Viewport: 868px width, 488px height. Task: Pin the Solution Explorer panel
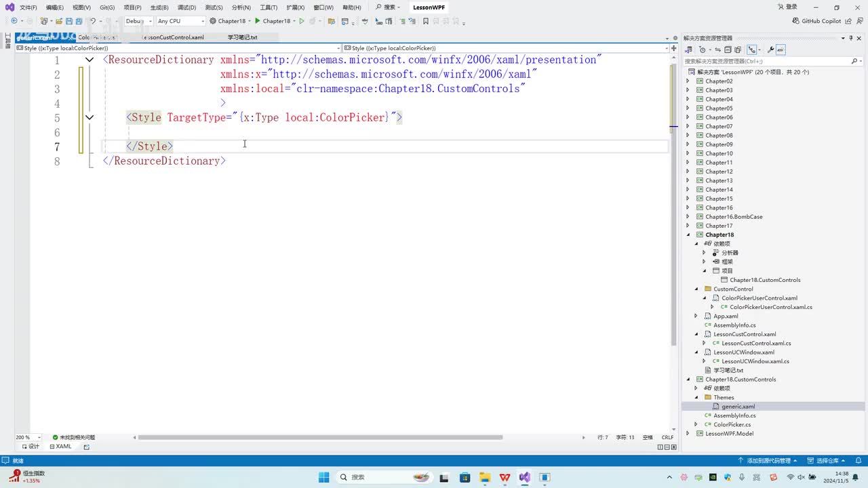[x=851, y=38]
